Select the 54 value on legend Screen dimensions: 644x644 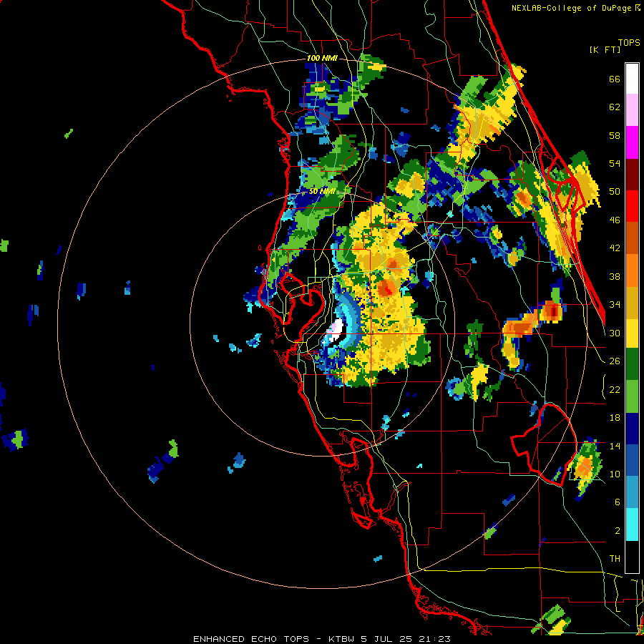coord(615,163)
